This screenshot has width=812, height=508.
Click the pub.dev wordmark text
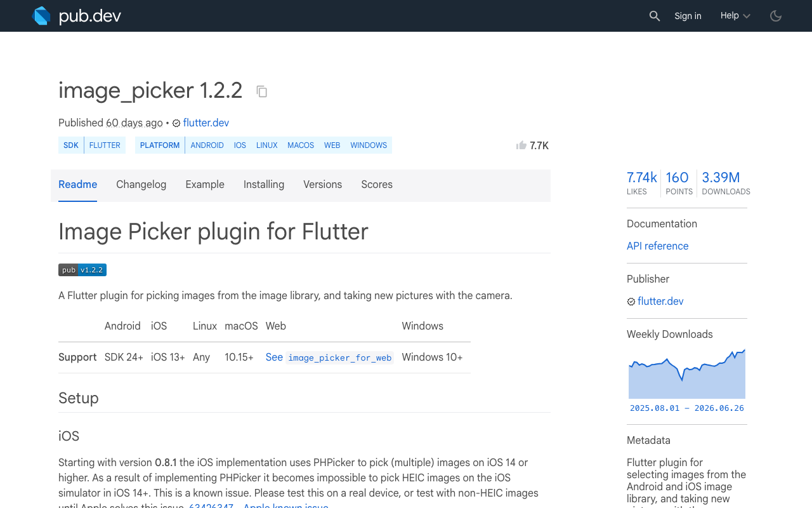click(90, 16)
